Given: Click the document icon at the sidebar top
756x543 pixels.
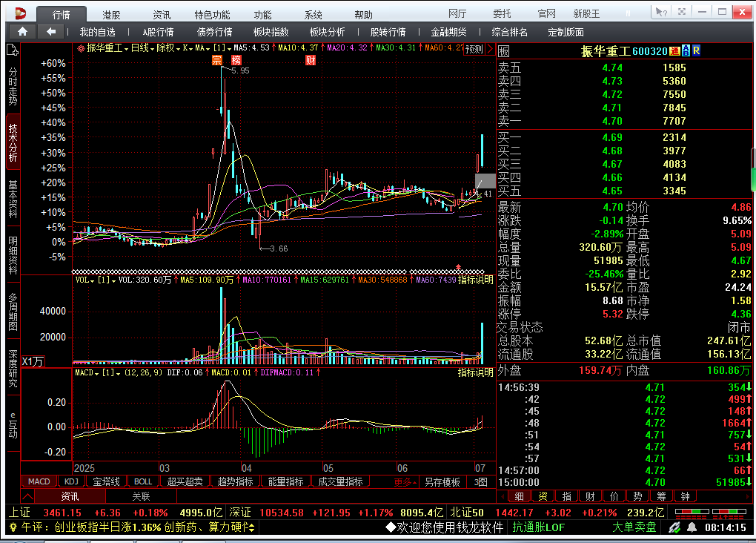Looking at the screenshot, I should tap(13, 50).
